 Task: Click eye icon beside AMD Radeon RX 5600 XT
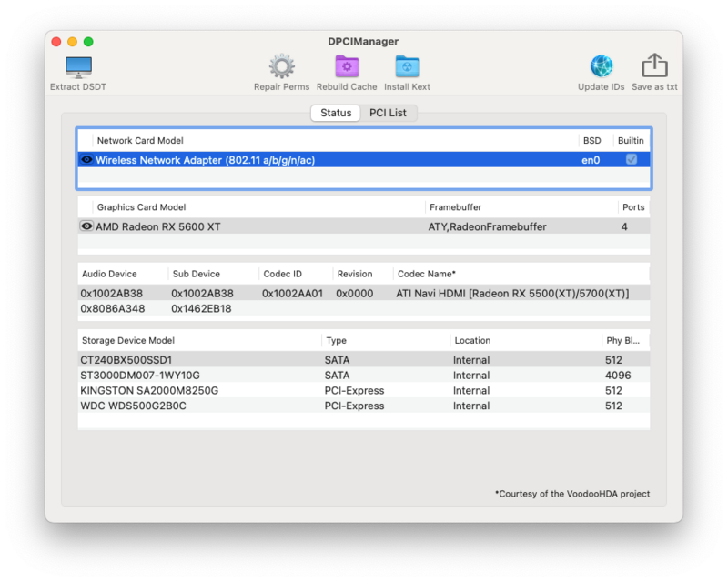[x=86, y=226]
